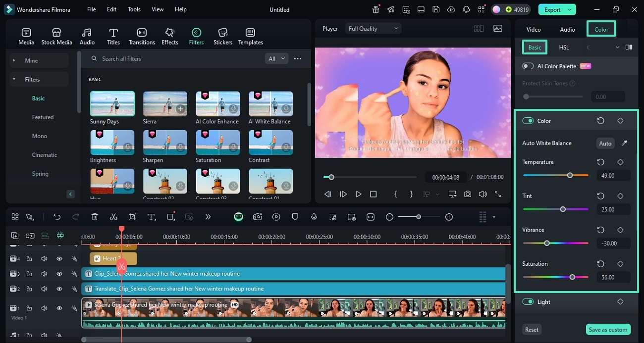Viewport: 644px width, 343px height.
Task: Lock video track 3
Action: [29, 274]
